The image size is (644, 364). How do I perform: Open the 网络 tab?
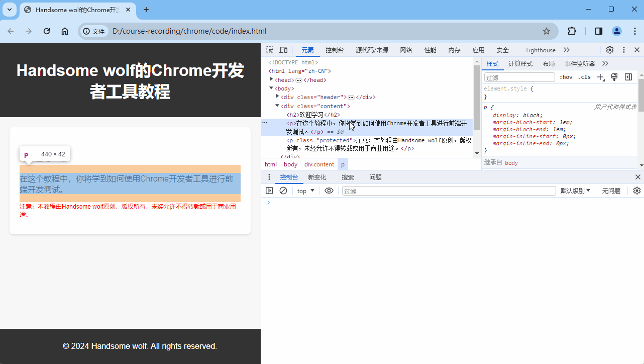tap(406, 50)
